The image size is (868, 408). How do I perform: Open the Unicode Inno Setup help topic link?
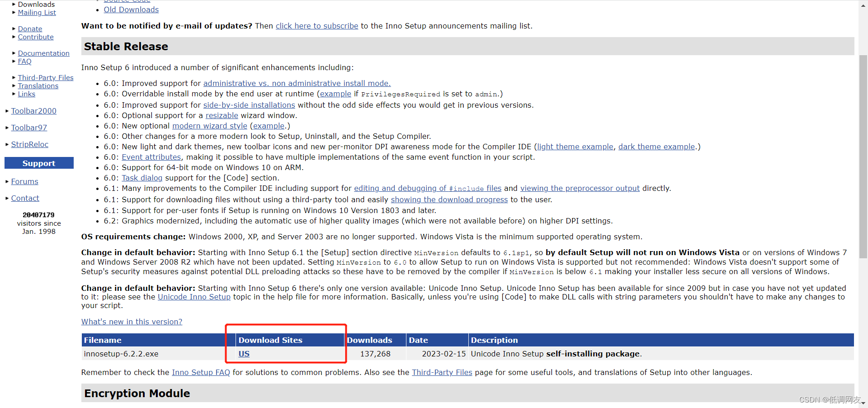tap(194, 297)
